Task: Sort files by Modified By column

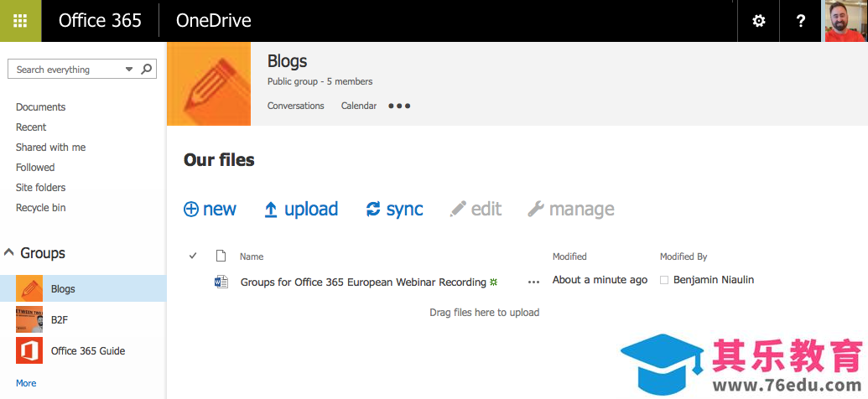Action: [x=683, y=256]
